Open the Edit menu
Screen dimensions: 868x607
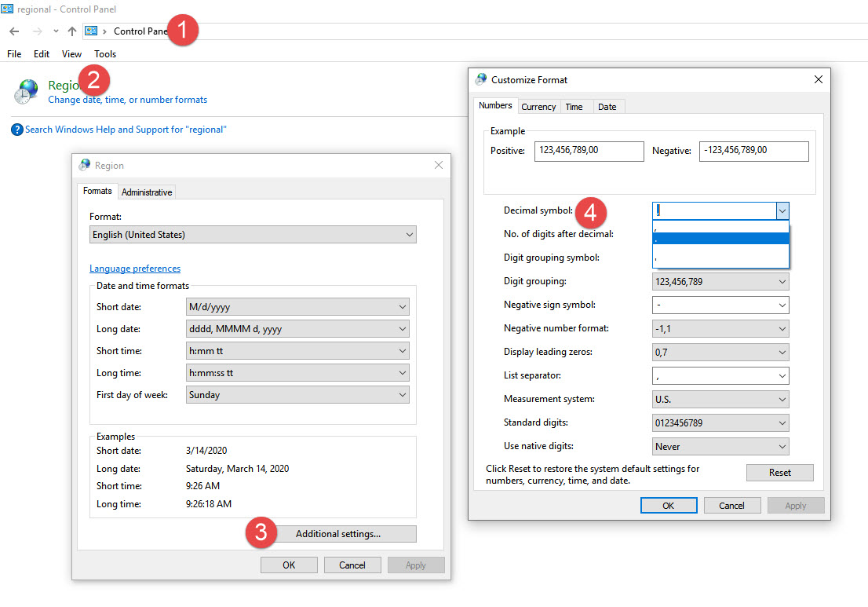pos(42,53)
